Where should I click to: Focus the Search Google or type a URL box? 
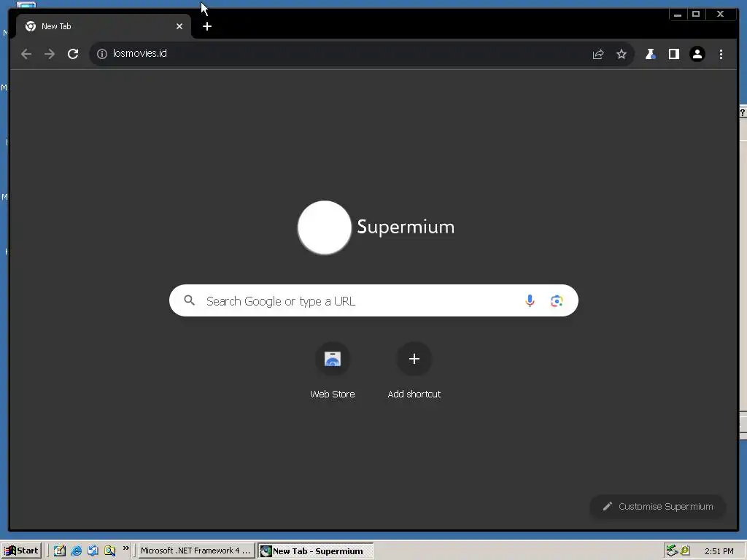(x=373, y=300)
